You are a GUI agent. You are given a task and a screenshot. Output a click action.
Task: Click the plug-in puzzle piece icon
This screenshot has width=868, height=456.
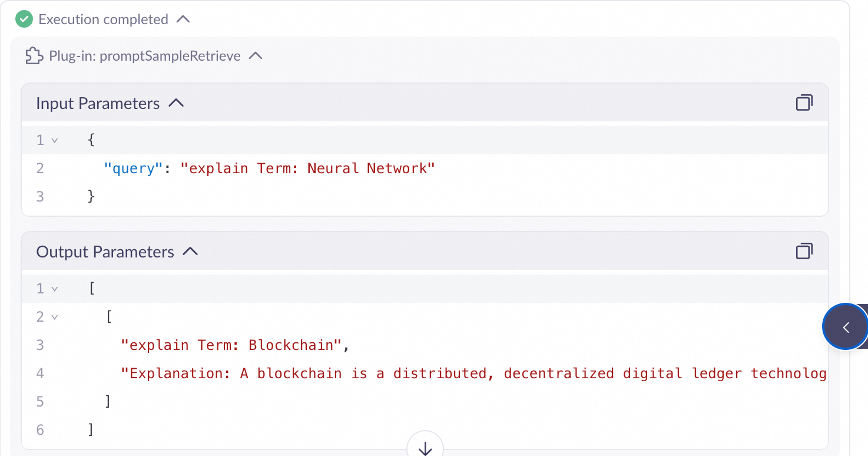(34, 56)
